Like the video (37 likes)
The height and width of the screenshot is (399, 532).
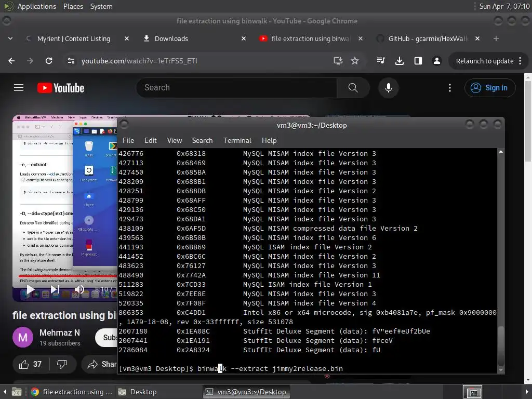pyautogui.click(x=31, y=364)
